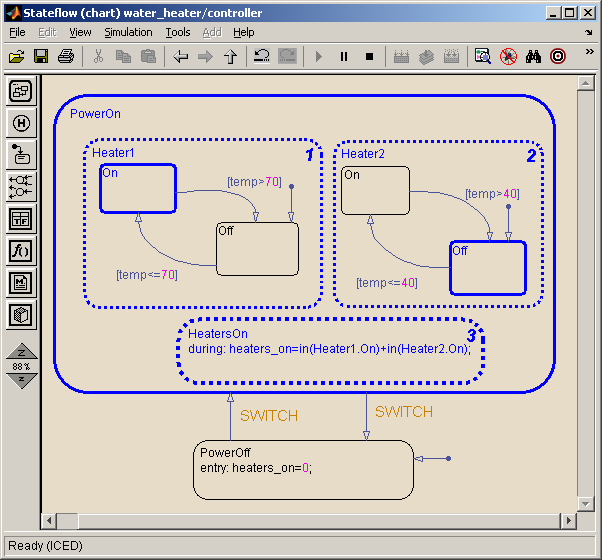Click vertical scrollbar down arrow
Screen dimensions: 602x560
(585, 504)
